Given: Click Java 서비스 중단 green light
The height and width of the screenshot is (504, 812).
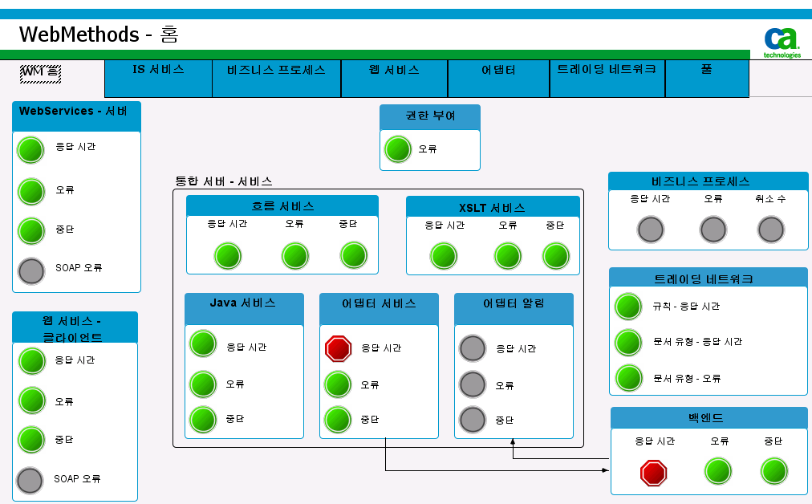Looking at the screenshot, I should (203, 420).
